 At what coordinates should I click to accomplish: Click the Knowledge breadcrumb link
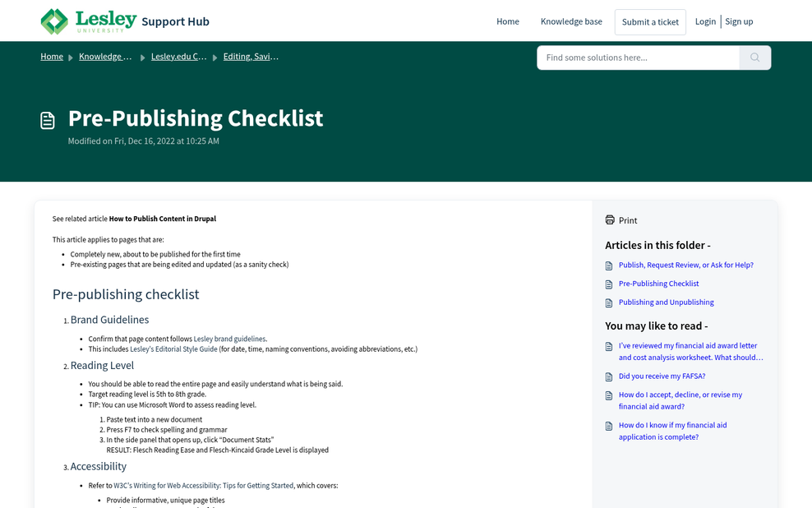coord(105,57)
